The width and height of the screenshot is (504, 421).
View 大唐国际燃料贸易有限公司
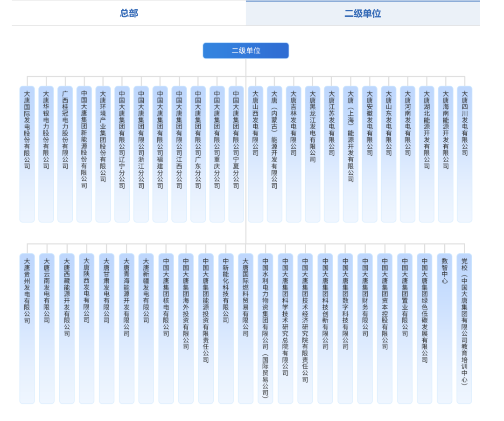click(245, 329)
